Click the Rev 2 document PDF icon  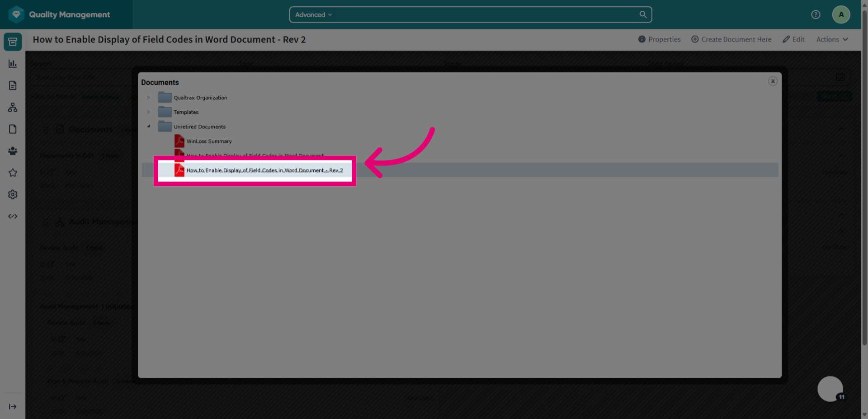tap(179, 170)
